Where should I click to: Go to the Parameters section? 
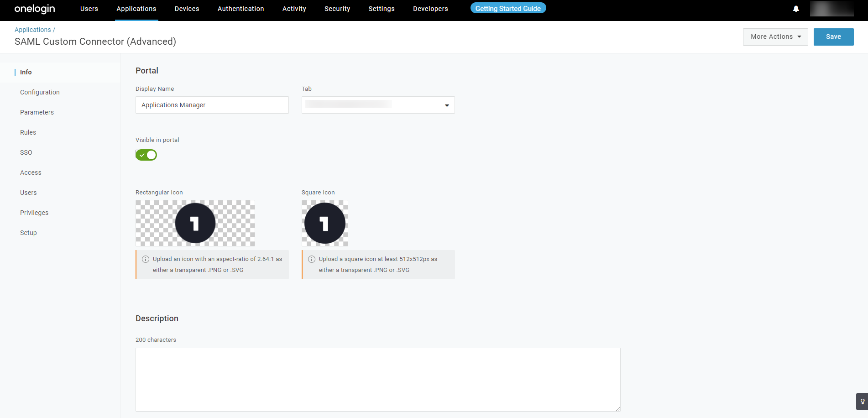[x=37, y=112]
